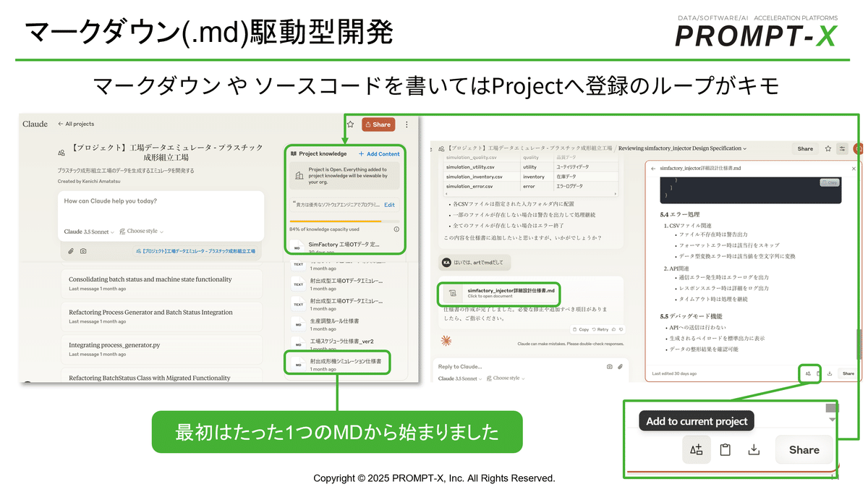The image size is (868, 487).
Task: Click scrollbar down arrow in enlarged inset
Action: click(x=832, y=419)
